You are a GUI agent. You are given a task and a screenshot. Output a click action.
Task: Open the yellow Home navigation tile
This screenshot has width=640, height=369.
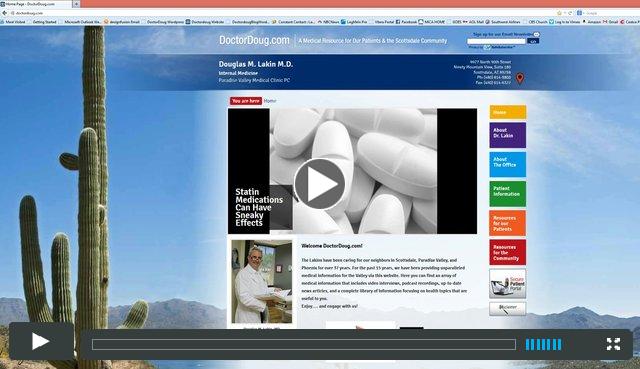click(508, 112)
